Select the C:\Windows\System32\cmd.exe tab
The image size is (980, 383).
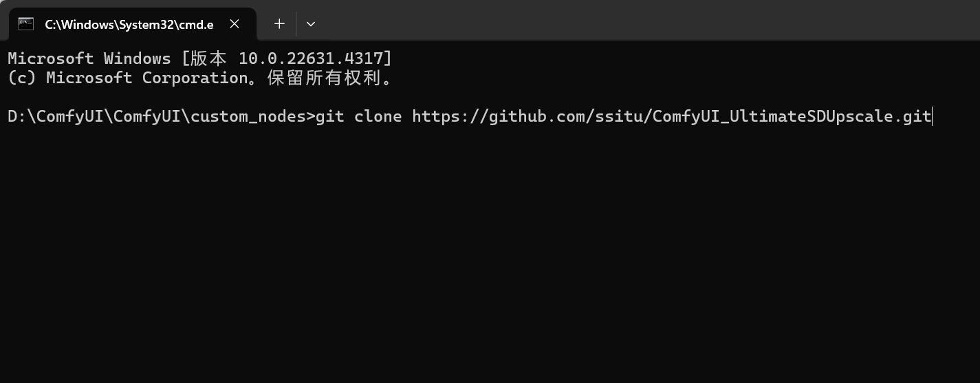click(x=129, y=25)
